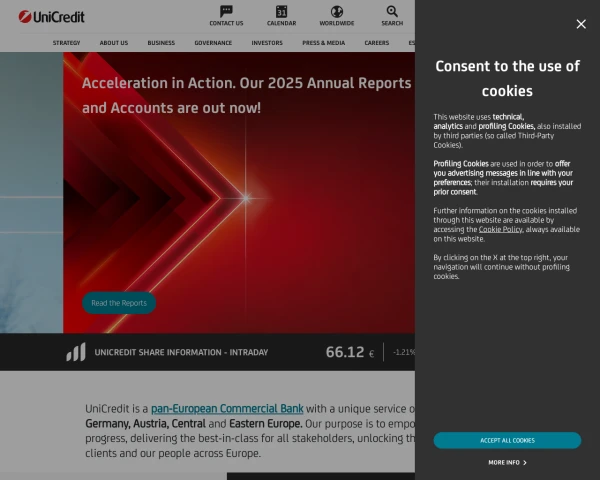Click the Consent to the use of cookies heading
This screenshot has height=480, width=600.
[x=507, y=78]
